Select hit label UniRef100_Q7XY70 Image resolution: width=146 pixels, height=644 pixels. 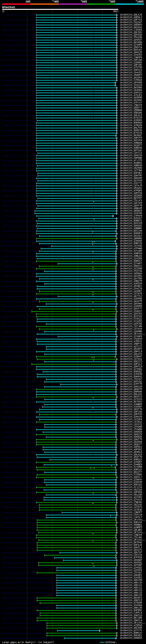131,631
